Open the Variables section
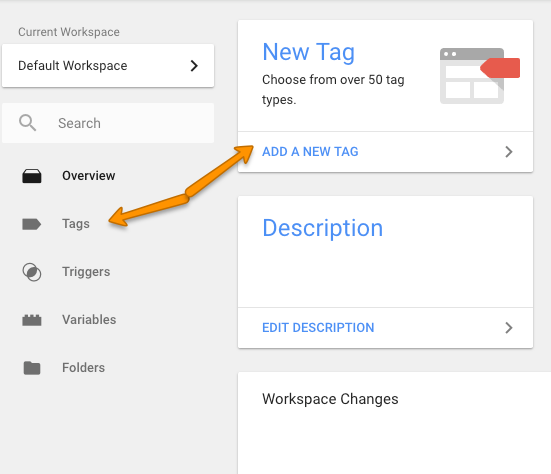The height and width of the screenshot is (474, 551). click(x=89, y=320)
